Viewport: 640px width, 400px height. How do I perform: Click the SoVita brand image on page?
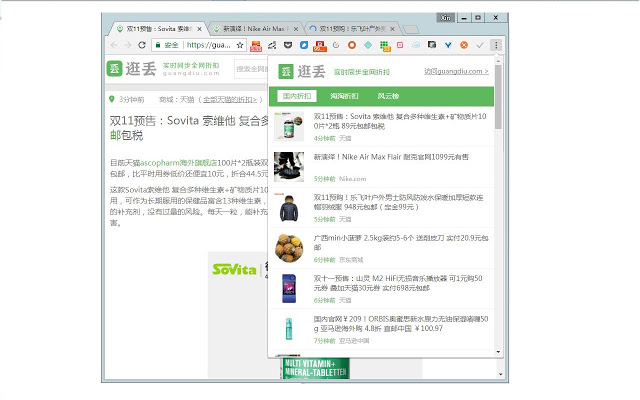[x=234, y=269]
